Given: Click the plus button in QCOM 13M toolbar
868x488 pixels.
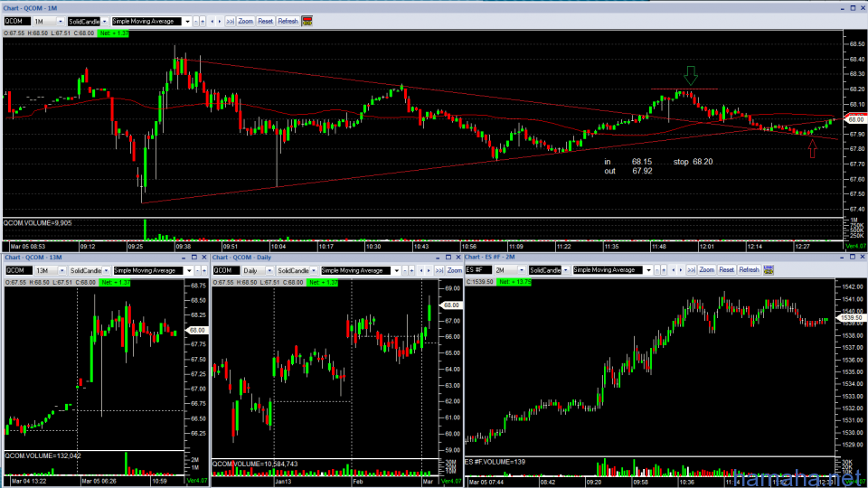Looking at the screenshot, I should pos(204,270).
